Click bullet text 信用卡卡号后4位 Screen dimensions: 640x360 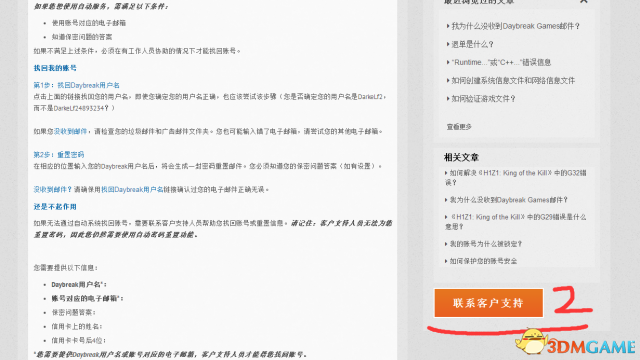click(x=78, y=340)
